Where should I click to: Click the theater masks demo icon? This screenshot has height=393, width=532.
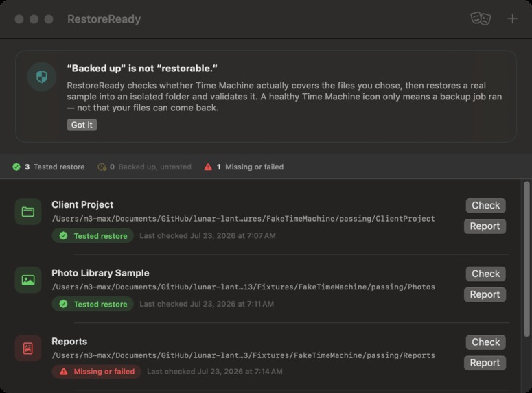[x=481, y=19]
